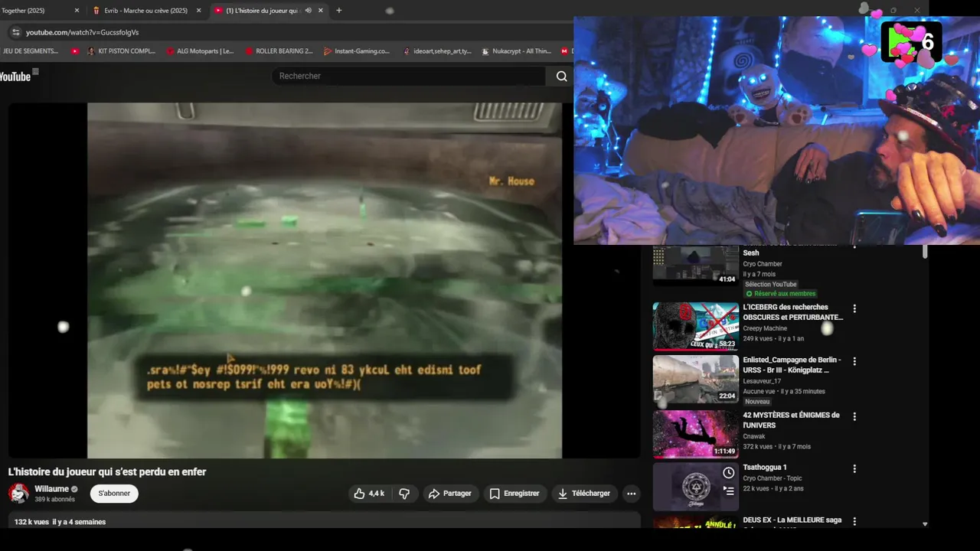
Task: Open the JEU DE SEGMENTS bookmark
Action: point(31,51)
